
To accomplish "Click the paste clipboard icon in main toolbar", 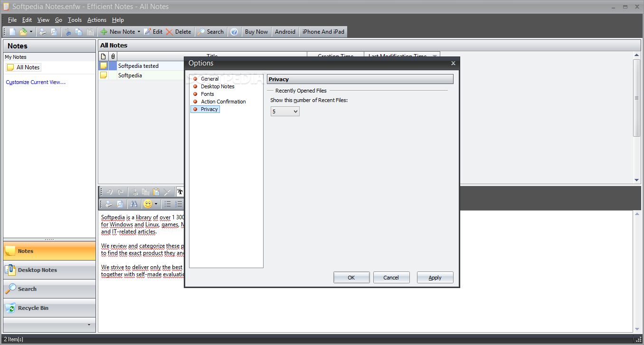I will [x=90, y=32].
